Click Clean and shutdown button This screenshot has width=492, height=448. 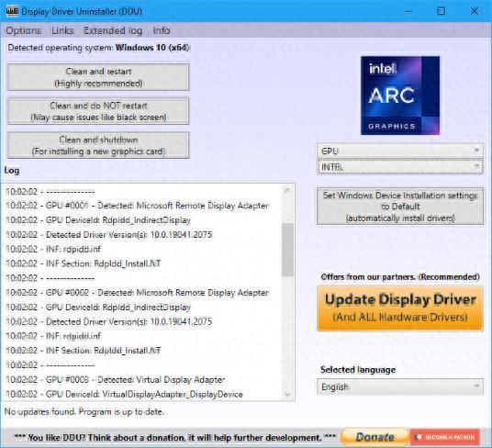pyautogui.click(x=98, y=145)
